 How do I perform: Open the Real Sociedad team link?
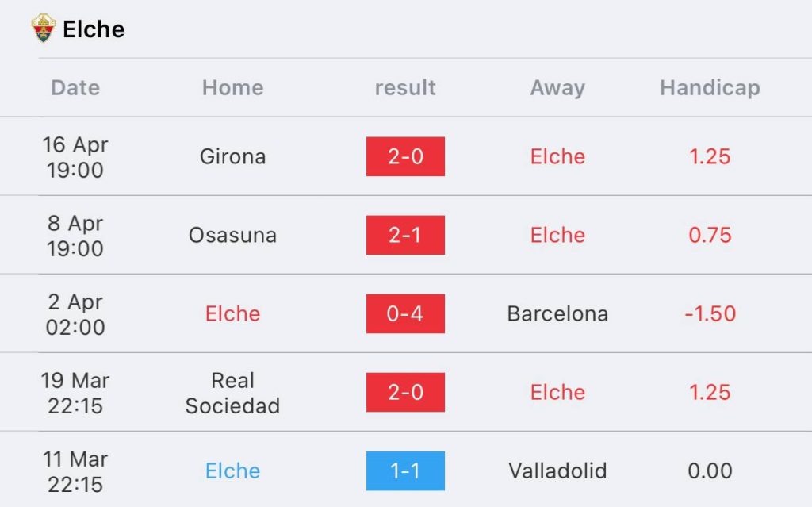click(x=232, y=393)
